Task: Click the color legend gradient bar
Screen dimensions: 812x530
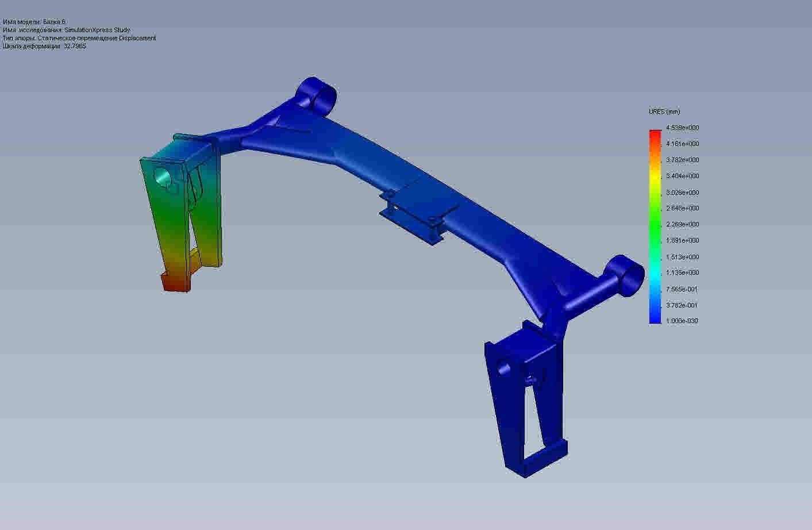Action: (x=655, y=226)
